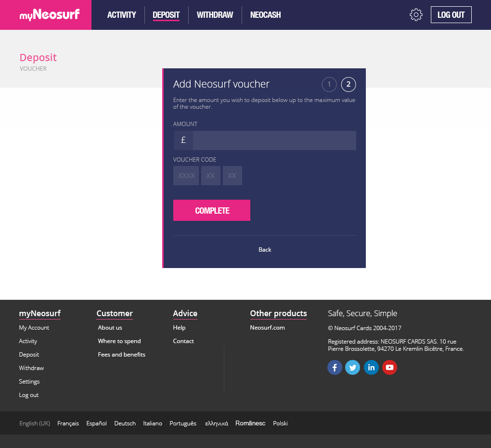Image resolution: width=491 pixels, height=448 pixels.
Task: Click the Registered address footer text
Action: pos(396,345)
